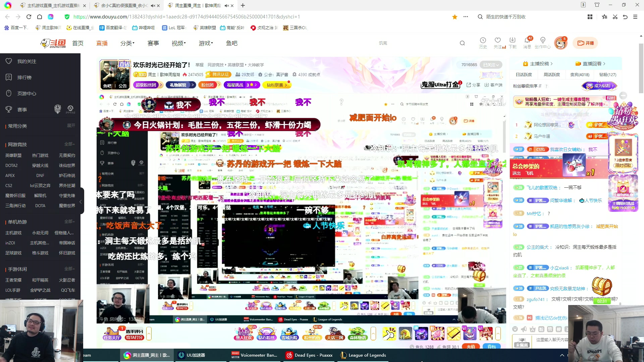Open the 愚人狂欢 activity icon
This screenshot has height=362, width=644.
coord(244,333)
